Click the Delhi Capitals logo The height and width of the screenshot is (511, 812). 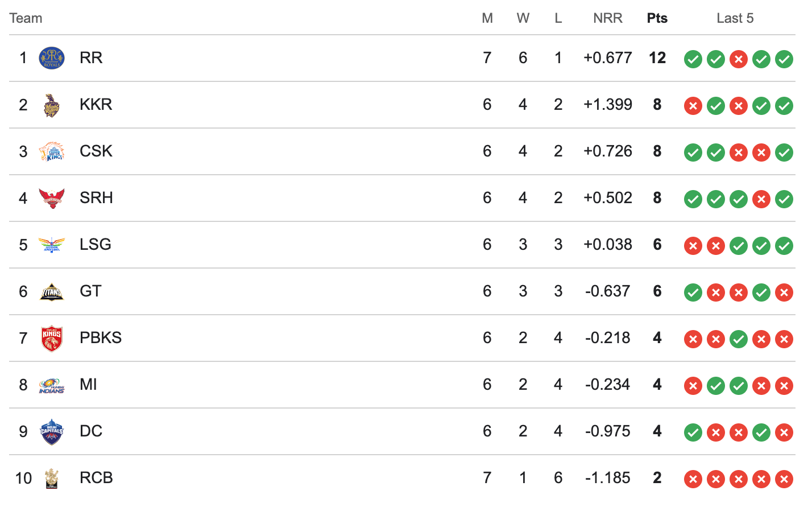point(52,432)
